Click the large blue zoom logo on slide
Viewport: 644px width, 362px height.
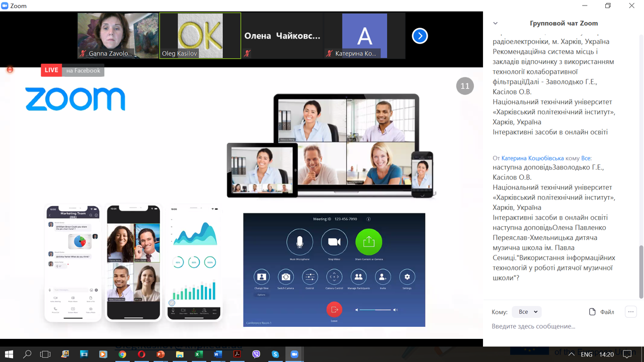click(75, 99)
